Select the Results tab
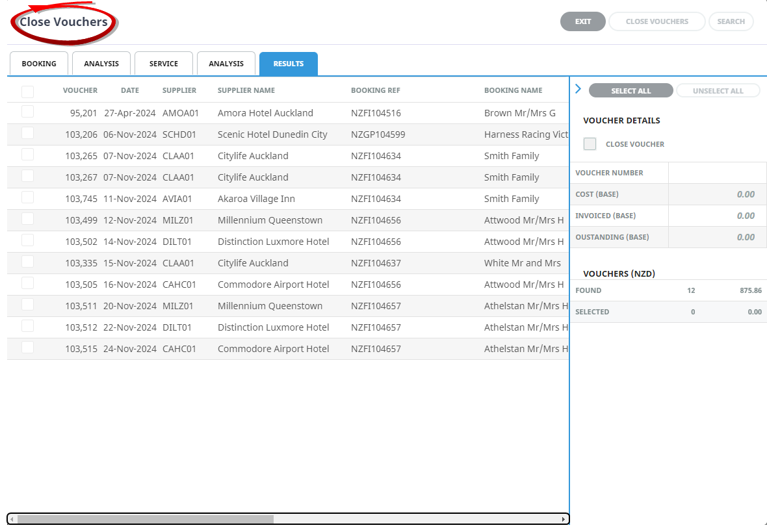 (x=289, y=64)
